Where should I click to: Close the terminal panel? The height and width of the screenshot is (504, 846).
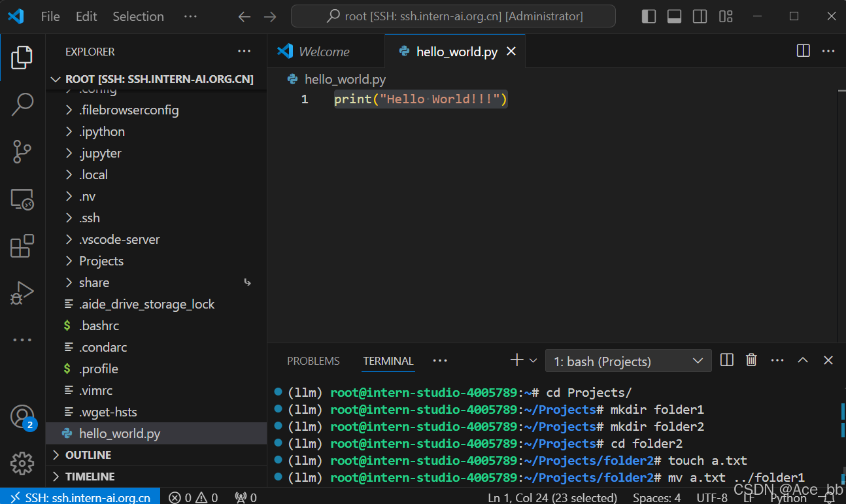[828, 360]
